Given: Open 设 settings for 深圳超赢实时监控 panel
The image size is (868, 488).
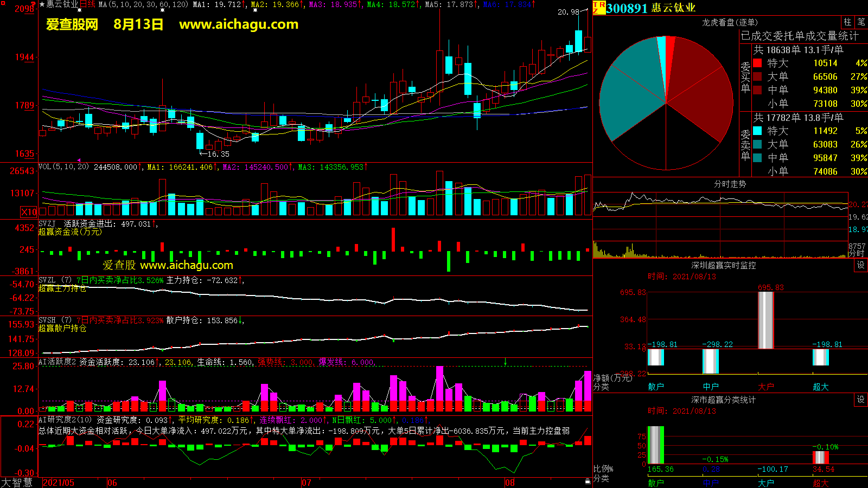Looking at the screenshot, I should pos(860,265).
